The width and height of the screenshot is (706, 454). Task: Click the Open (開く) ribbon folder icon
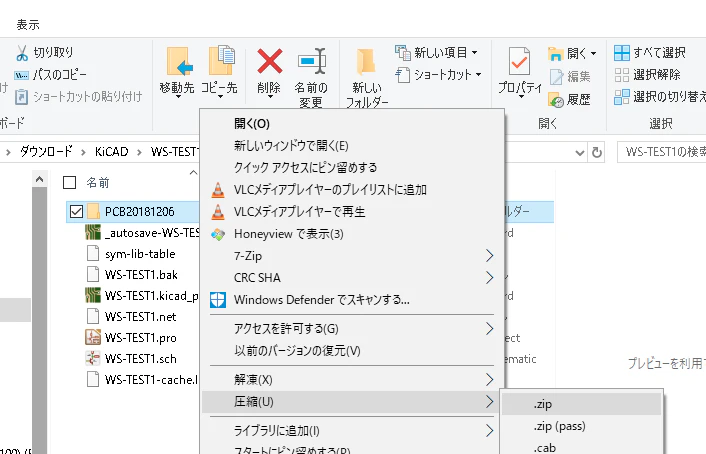click(x=556, y=54)
